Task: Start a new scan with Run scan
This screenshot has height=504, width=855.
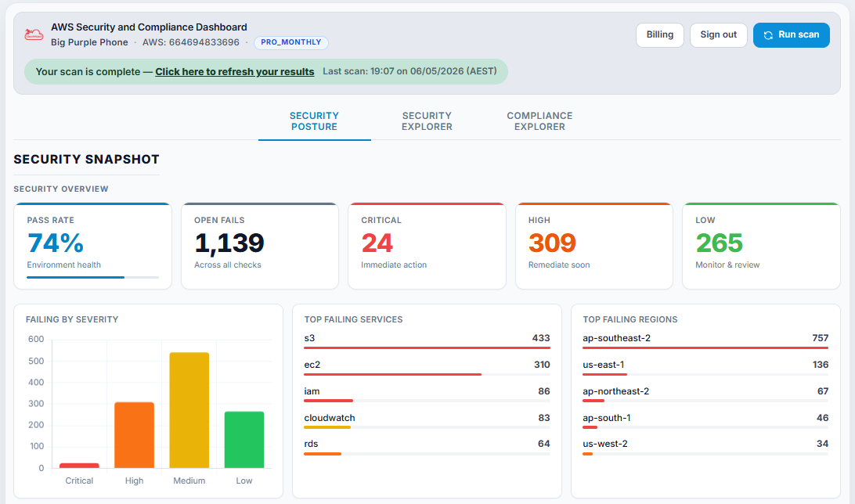Action: [792, 35]
